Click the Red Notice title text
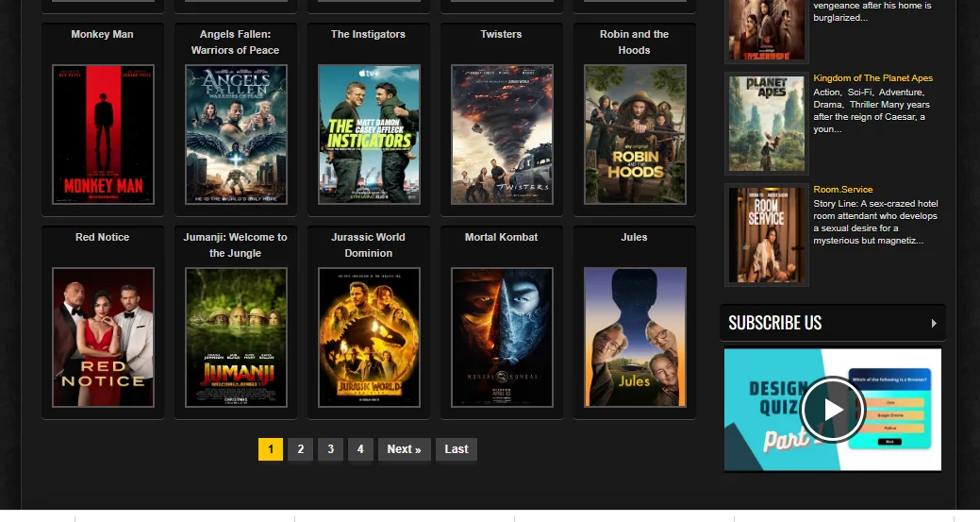The image size is (980, 522). click(103, 237)
